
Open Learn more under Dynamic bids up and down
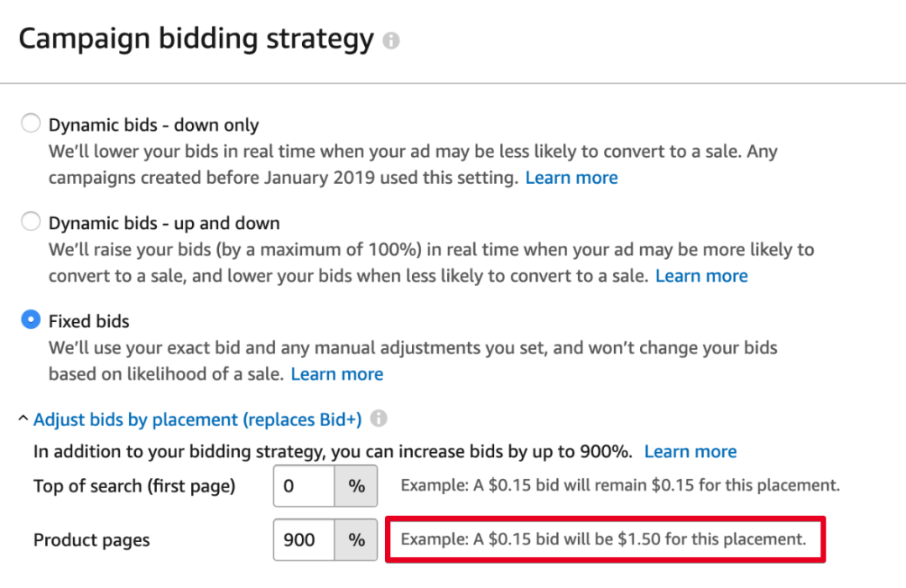click(701, 276)
